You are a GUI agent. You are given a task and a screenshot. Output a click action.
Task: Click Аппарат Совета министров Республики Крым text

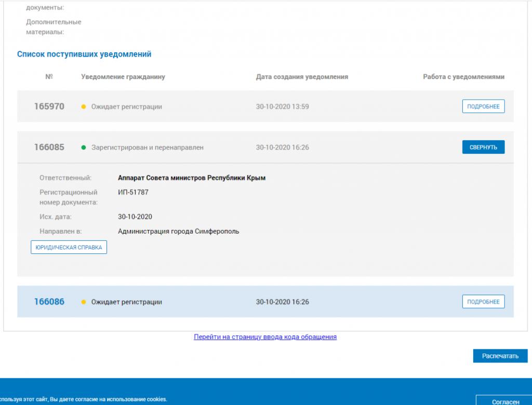pos(192,178)
